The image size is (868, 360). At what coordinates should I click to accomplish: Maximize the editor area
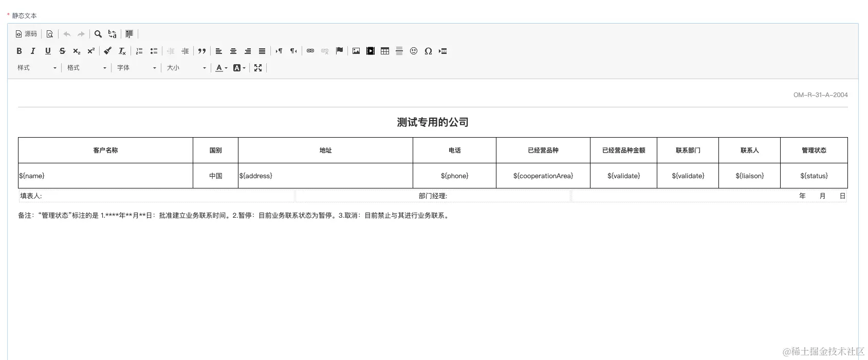[258, 68]
